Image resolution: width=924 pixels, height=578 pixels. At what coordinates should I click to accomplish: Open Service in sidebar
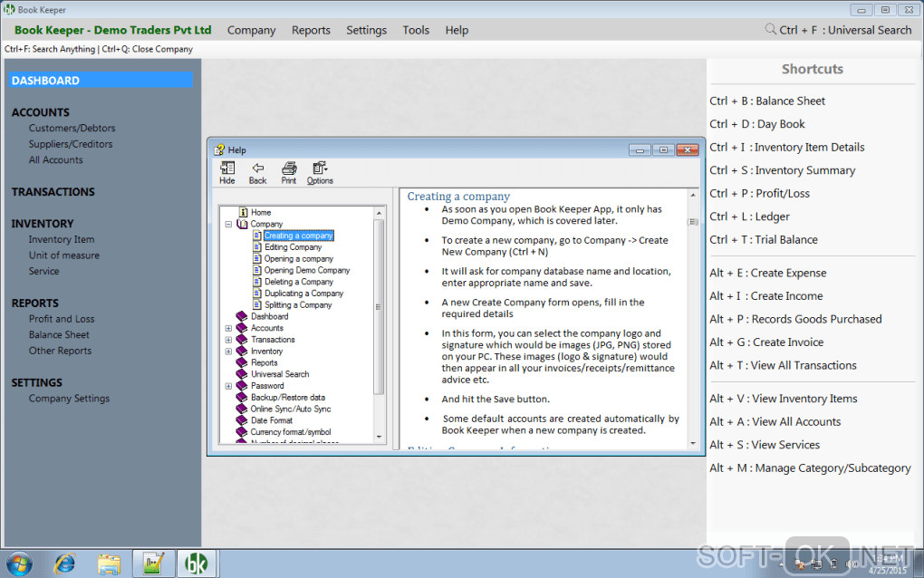[43, 271]
